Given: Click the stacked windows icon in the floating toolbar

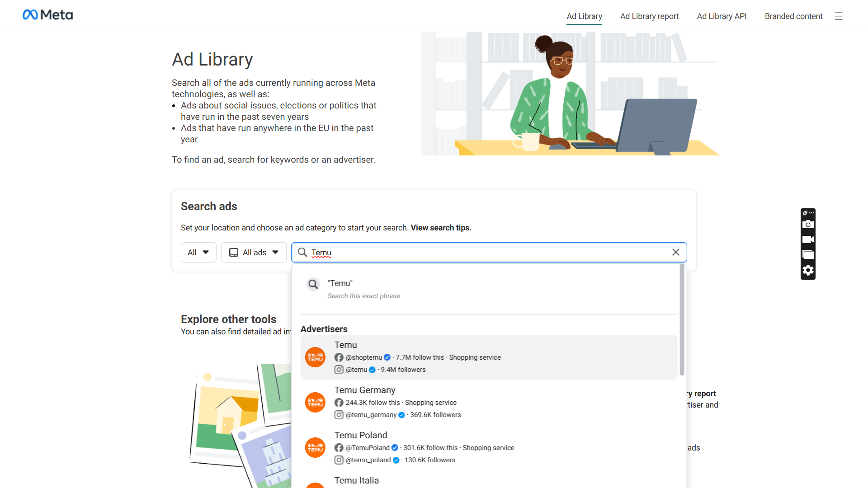Looking at the screenshot, I should tap(808, 254).
